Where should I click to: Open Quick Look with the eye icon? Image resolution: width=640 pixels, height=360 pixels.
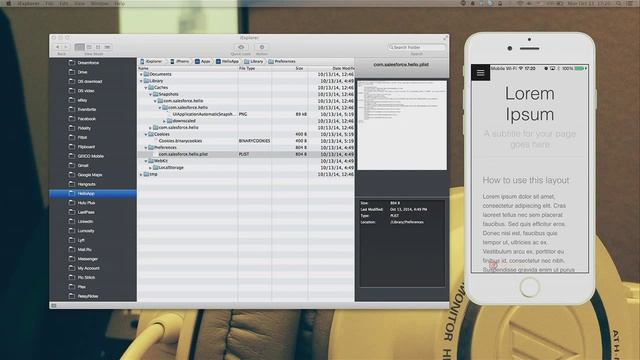pyautogui.click(x=241, y=47)
